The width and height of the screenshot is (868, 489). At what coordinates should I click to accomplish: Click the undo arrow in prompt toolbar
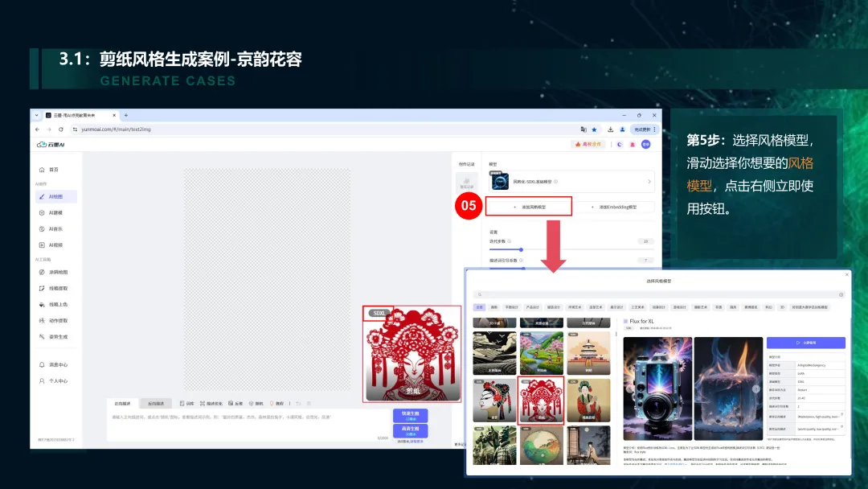tap(298, 404)
